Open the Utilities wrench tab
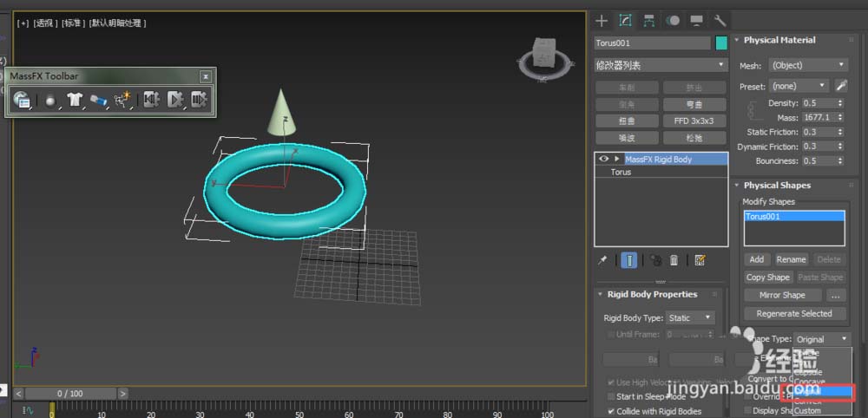 point(720,21)
